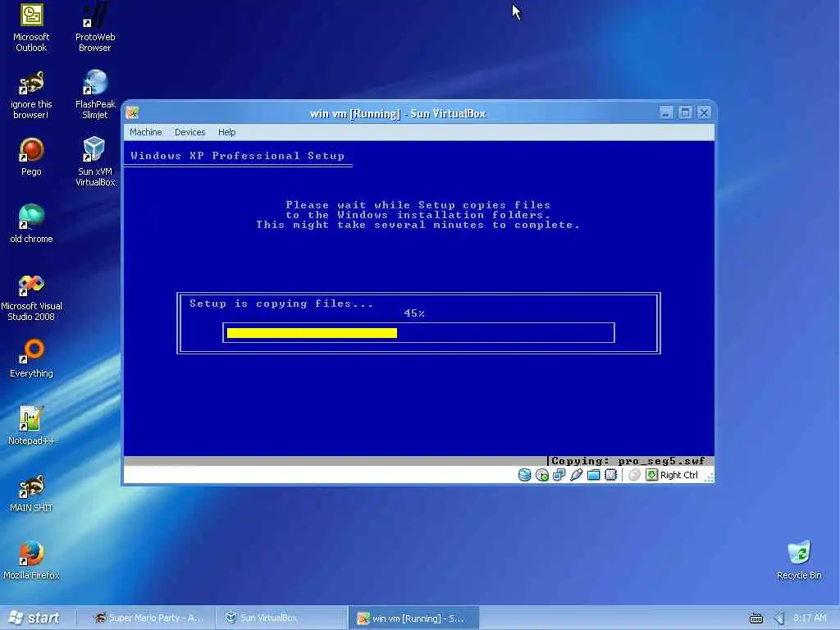This screenshot has height=630, width=840.
Task: Close the VirtualBox VM window
Action: [x=704, y=112]
